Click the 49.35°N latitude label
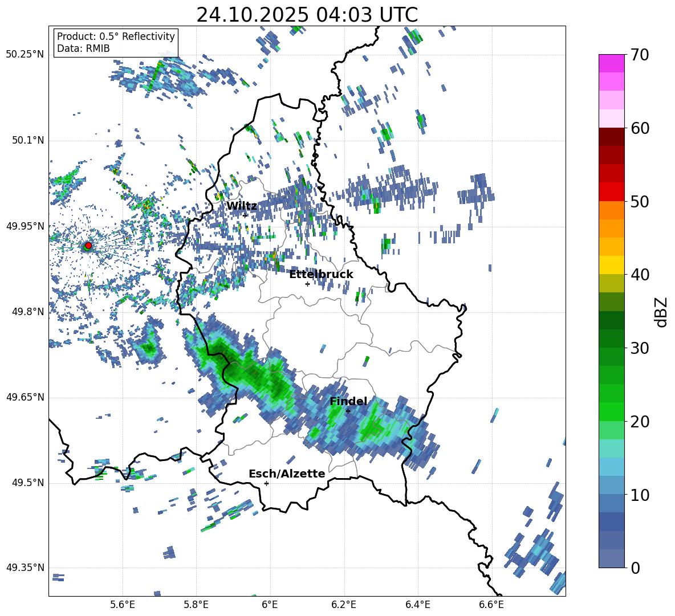Screen dimensions: 675x616 [25, 568]
